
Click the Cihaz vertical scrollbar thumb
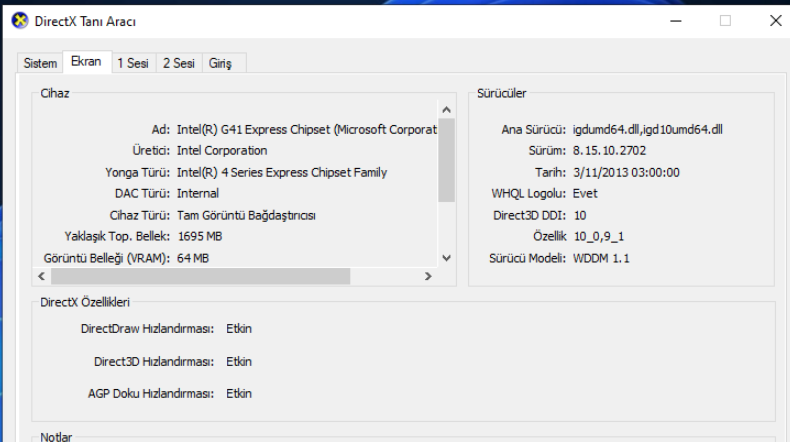click(x=446, y=160)
